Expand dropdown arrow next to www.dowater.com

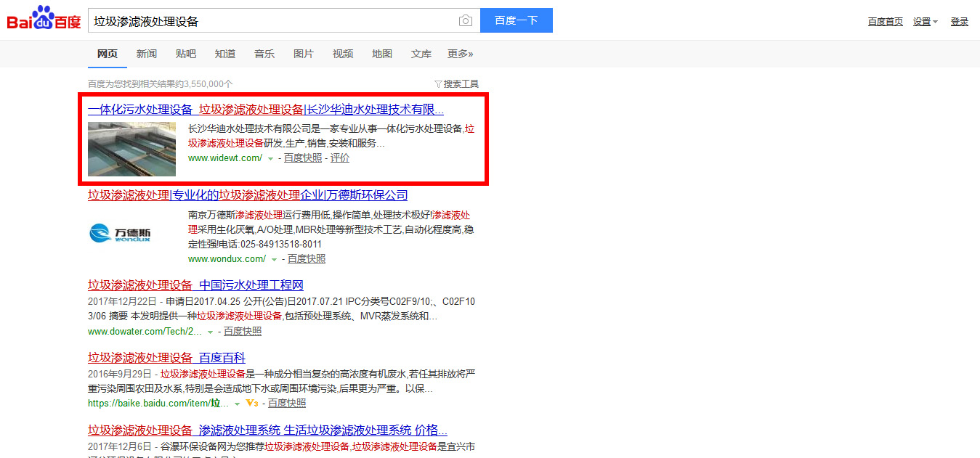click(210, 332)
